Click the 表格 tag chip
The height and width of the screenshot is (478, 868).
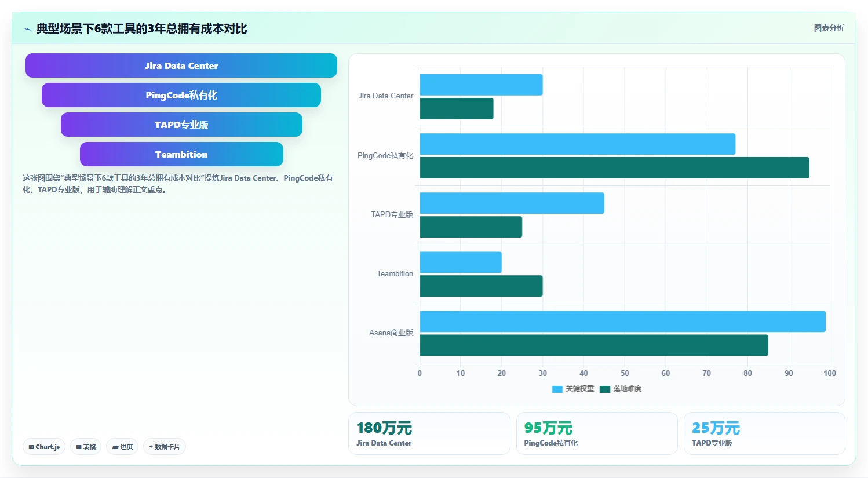[x=86, y=447]
